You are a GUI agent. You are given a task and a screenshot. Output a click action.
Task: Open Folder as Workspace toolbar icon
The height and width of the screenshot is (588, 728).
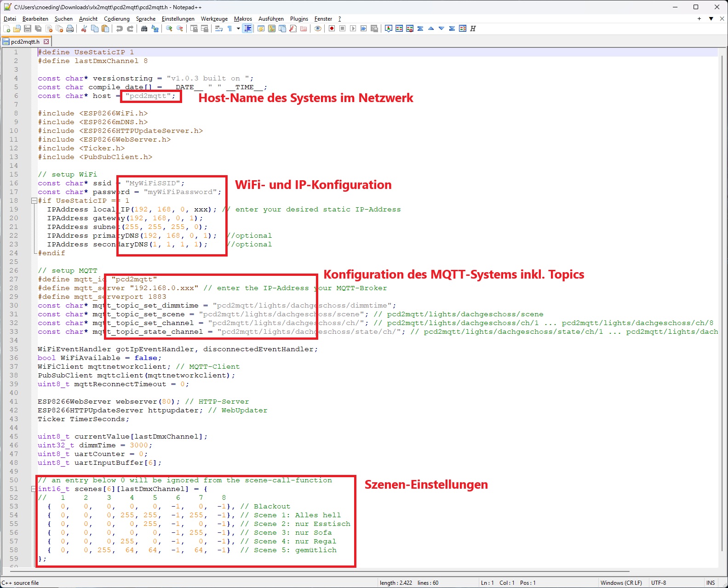coord(304,29)
